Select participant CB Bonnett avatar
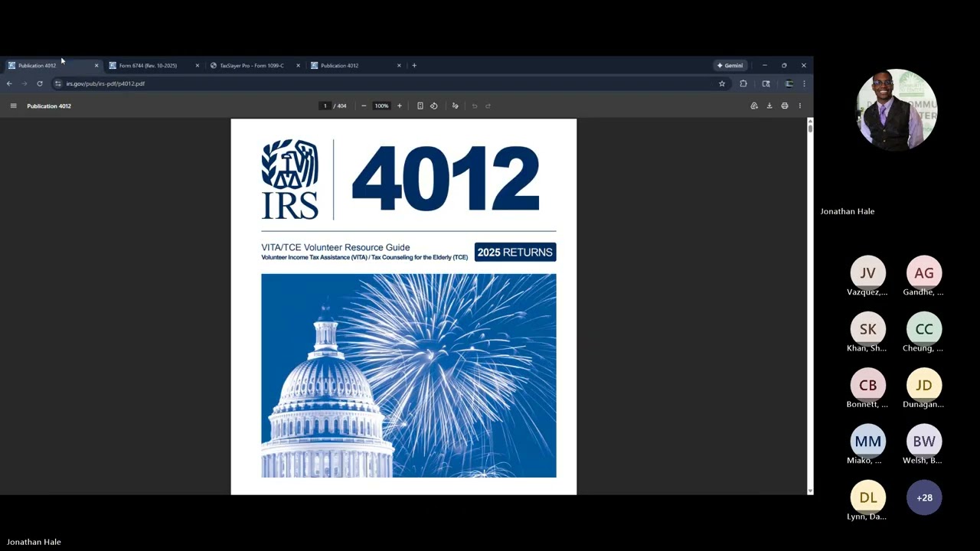Screen dimensions: 980x551 (868, 385)
